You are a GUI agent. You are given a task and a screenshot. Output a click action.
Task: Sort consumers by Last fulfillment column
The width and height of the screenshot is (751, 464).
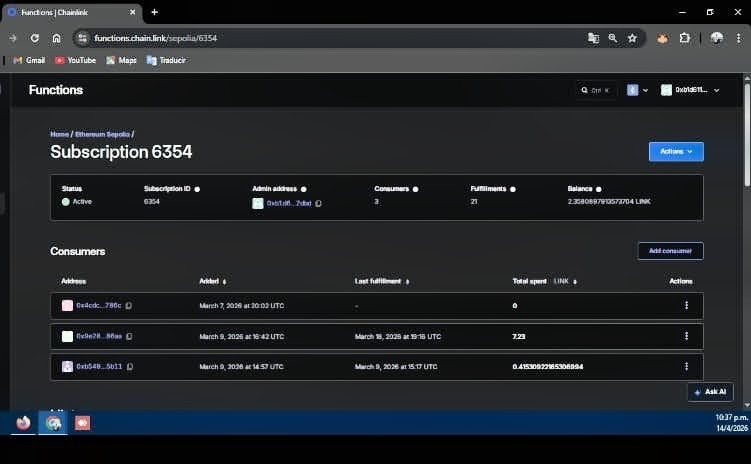point(382,281)
